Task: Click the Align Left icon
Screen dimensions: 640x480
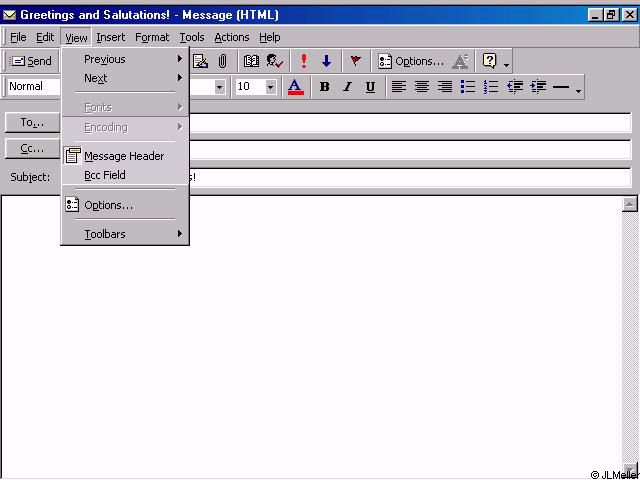Action: click(x=399, y=87)
